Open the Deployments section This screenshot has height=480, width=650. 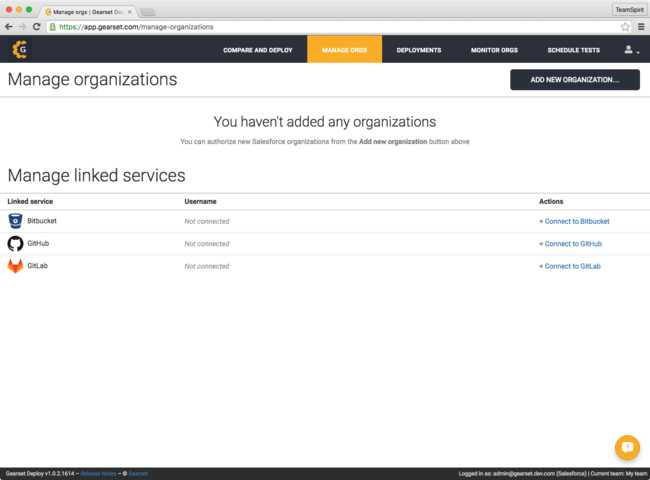[x=419, y=50]
